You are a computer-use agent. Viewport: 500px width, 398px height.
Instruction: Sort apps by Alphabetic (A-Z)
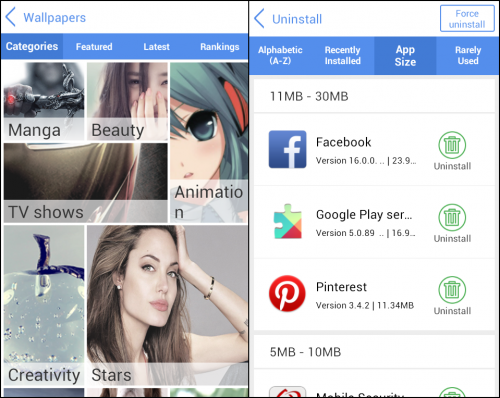tap(280, 55)
